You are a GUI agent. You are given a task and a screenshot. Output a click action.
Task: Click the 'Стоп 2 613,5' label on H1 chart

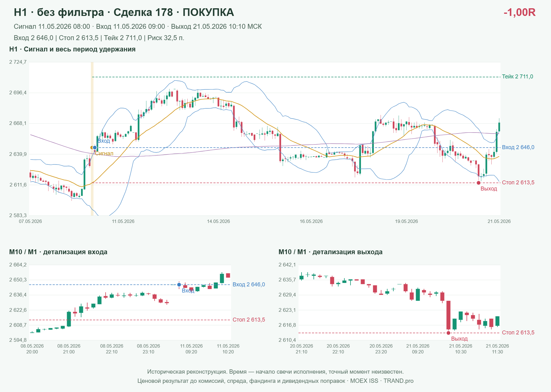(518, 183)
